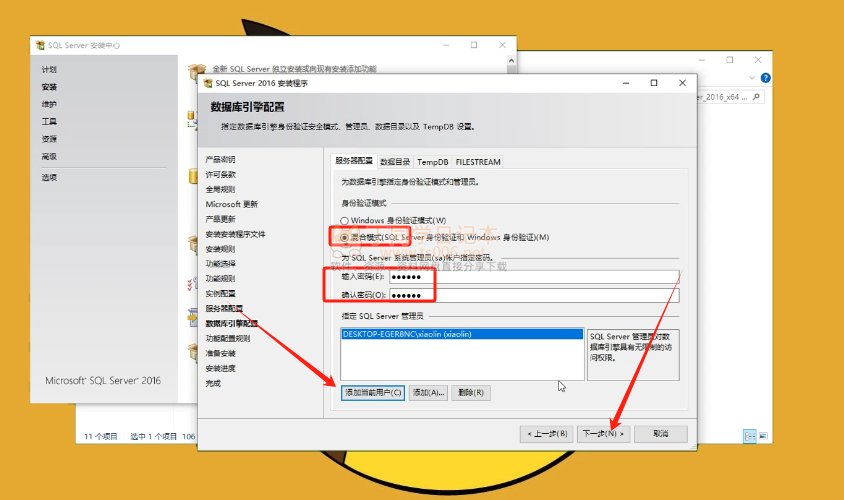This screenshot has height=500, width=844.
Task: Click the 输入密码(E) password field
Action: tap(534, 277)
